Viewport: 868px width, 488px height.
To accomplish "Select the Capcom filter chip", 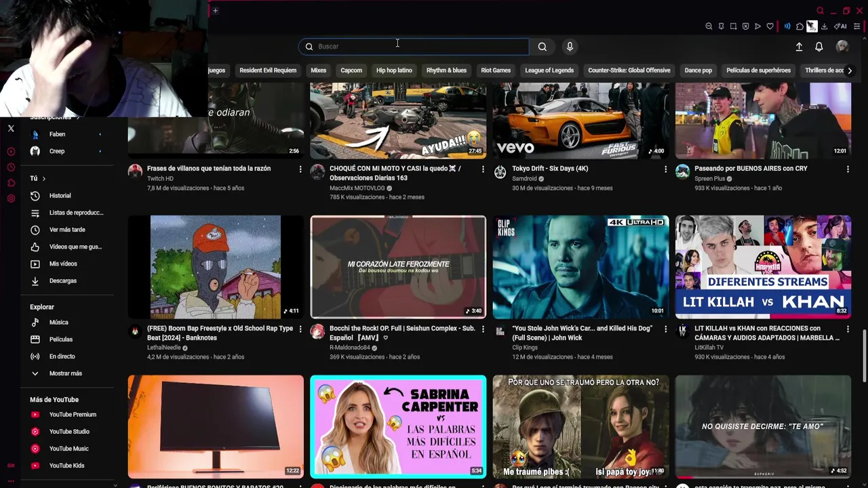I will (x=351, y=70).
